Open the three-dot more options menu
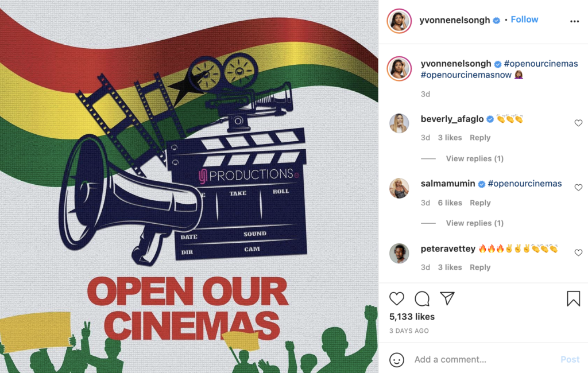The width and height of the screenshot is (588, 373). pyautogui.click(x=574, y=21)
